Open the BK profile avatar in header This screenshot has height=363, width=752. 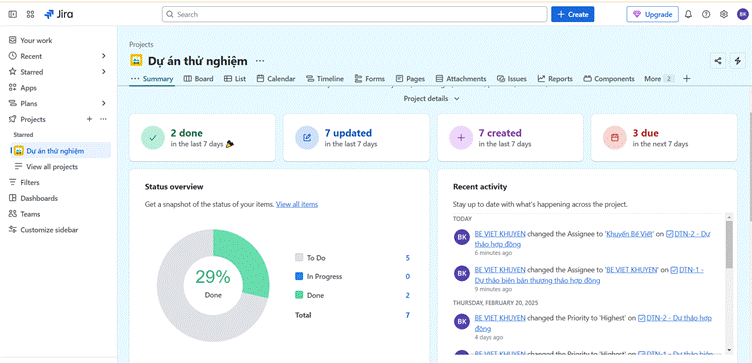pyautogui.click(x=742, y=14)
